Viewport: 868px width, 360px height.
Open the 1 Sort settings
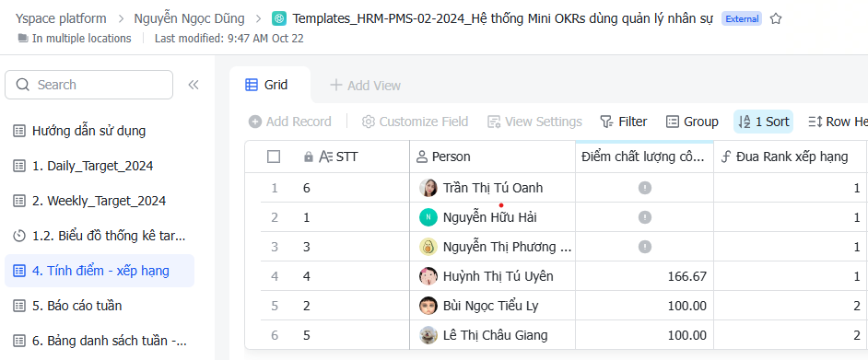[x=763, y=122]
